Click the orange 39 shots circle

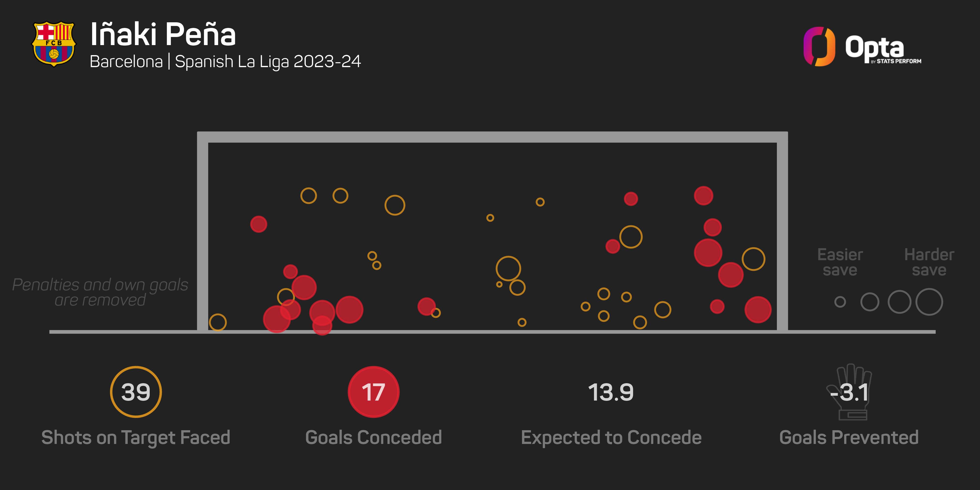[x=136, y=392]
